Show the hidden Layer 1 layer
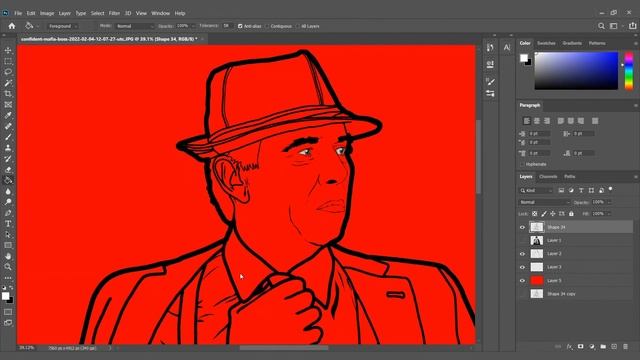Image resolution: width=640 pixels, height=360 pixels. 522,240
